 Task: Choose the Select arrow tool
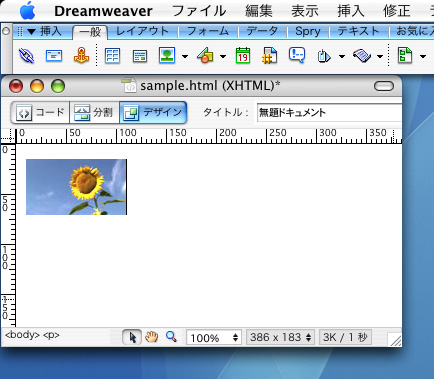pyautogui.click(x=132, y=337)
